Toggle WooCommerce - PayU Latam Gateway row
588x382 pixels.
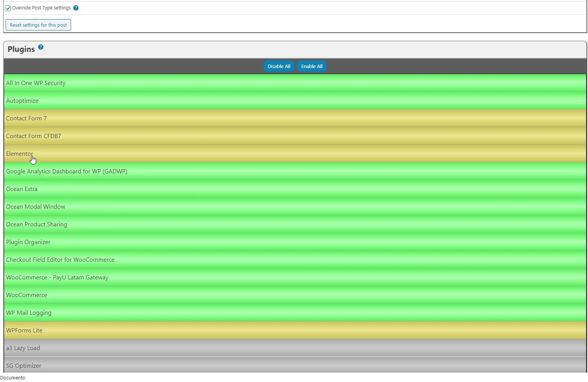(x=295, y=277)
